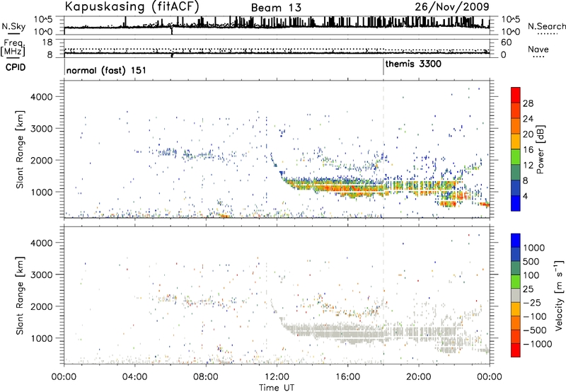
Task: Click the "Time UT" axis title
Action: click(277, 388)
